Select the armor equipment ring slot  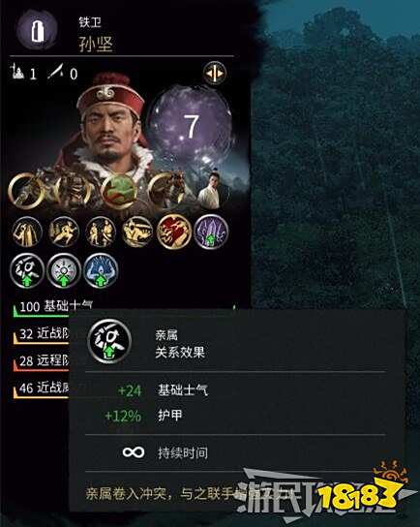click(74, 191)
